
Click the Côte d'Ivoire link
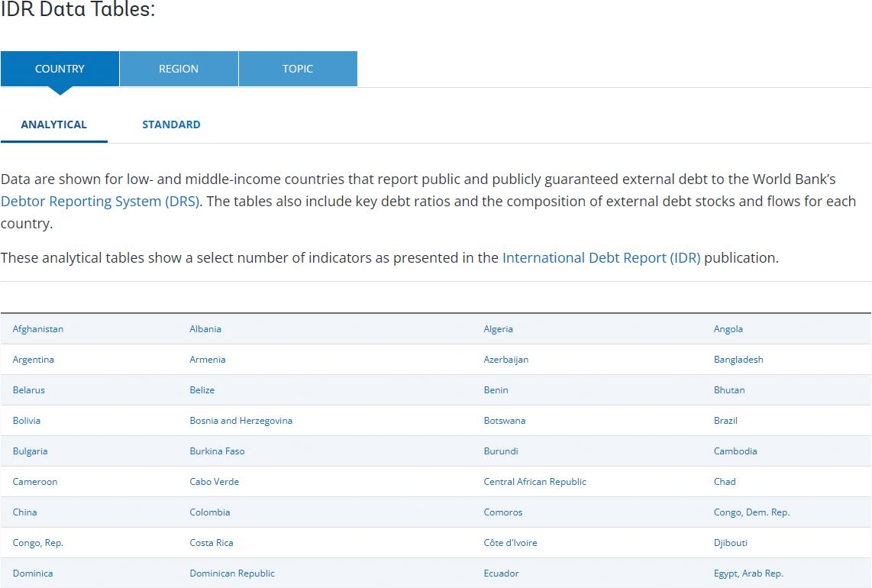pos(510,543)
